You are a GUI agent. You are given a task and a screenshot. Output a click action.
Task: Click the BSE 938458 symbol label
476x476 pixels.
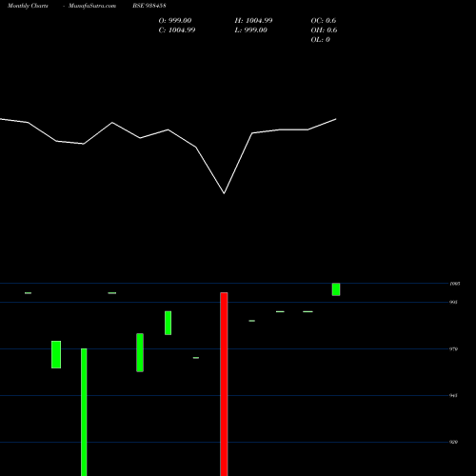click(x=149, y=6)
